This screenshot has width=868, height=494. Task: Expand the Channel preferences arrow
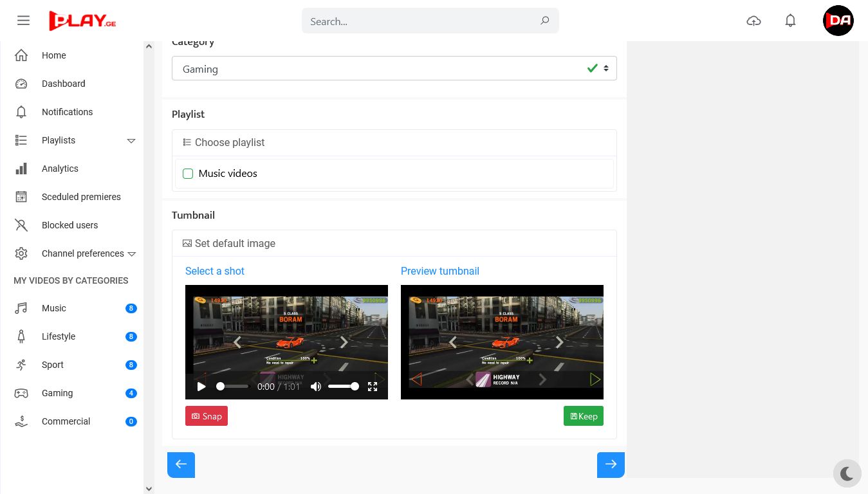pyautogui.click(x=131, y=253)
